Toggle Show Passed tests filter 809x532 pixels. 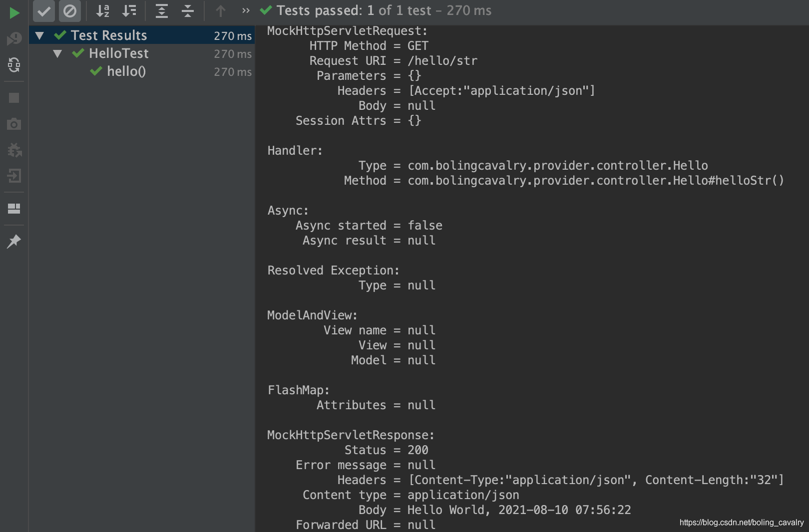(44, 11)
